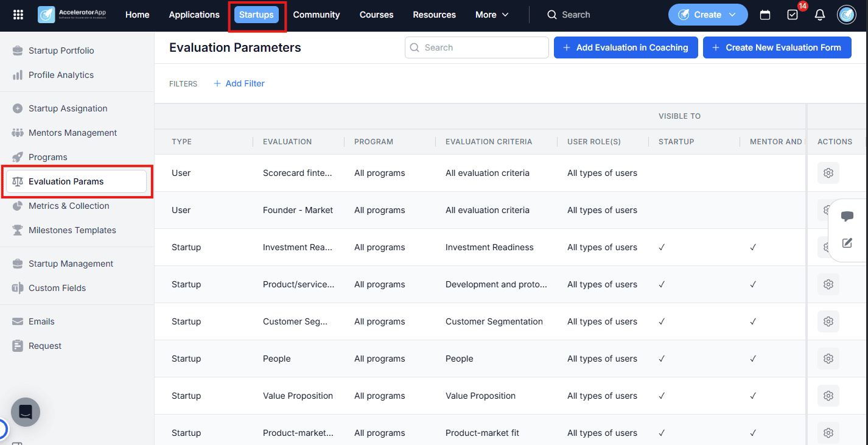The height and width of the screenshot is (445, 868).
Task: Click Create New Evaluation Form button
Action: pyautogui.click(x=777, y=47)
